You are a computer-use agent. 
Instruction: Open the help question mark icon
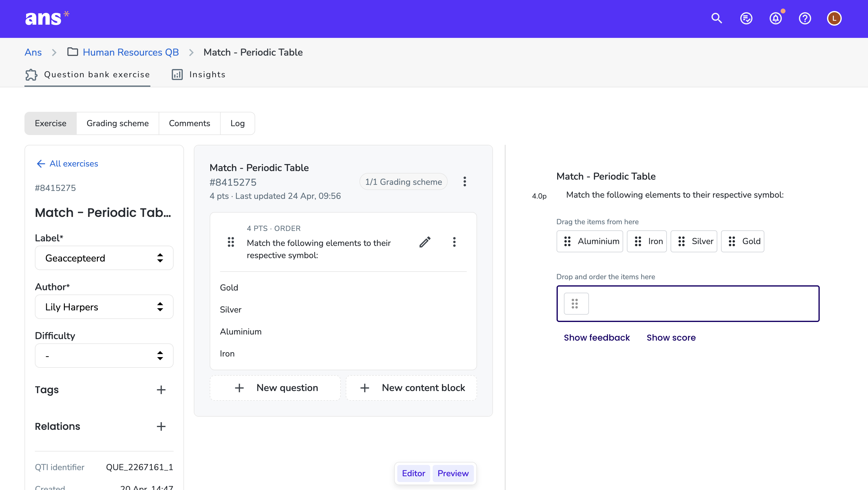pos(805,18)
